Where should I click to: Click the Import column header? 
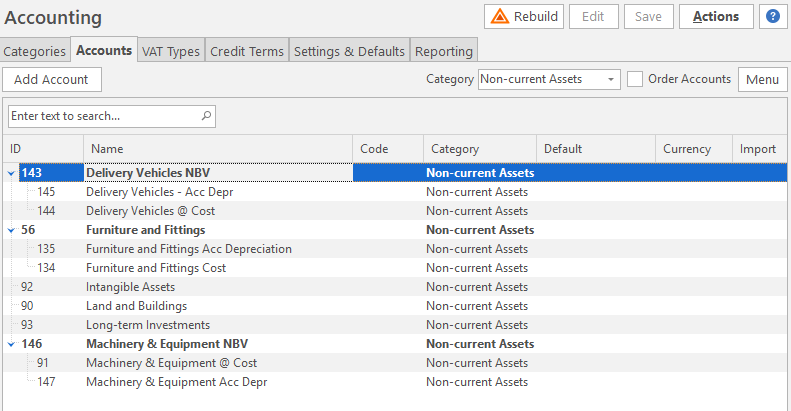pyautogui.click(x=760, y=149)
